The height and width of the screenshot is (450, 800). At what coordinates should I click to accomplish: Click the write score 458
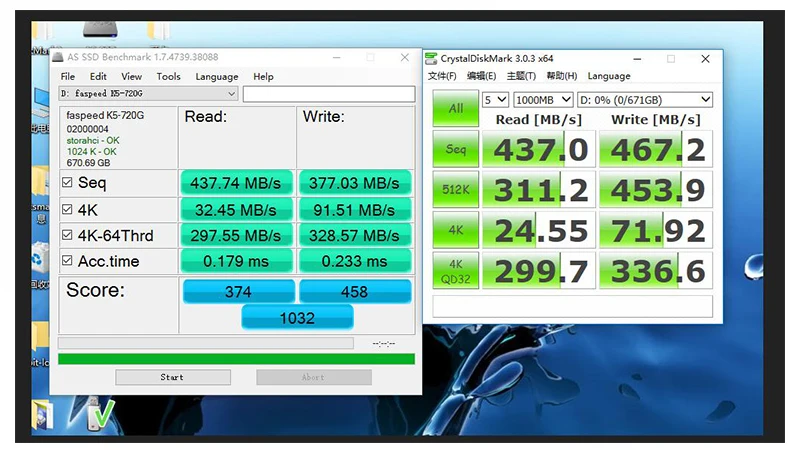tap(355, 291)
